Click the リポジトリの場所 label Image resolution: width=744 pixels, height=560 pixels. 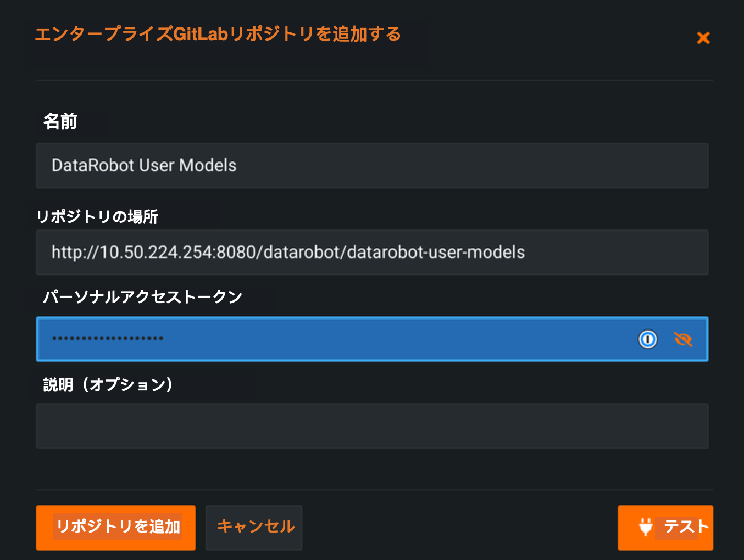tap(97, 217)
